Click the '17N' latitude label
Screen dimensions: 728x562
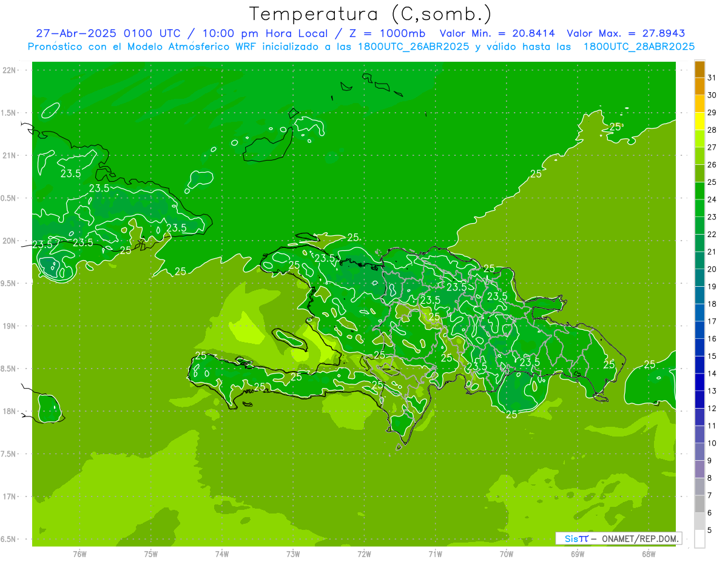point(10,497)
